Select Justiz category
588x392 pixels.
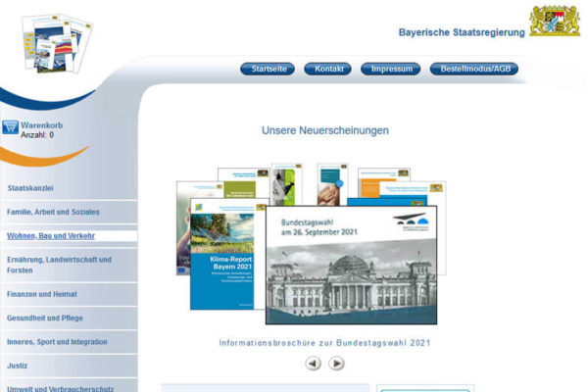(18, 366)
